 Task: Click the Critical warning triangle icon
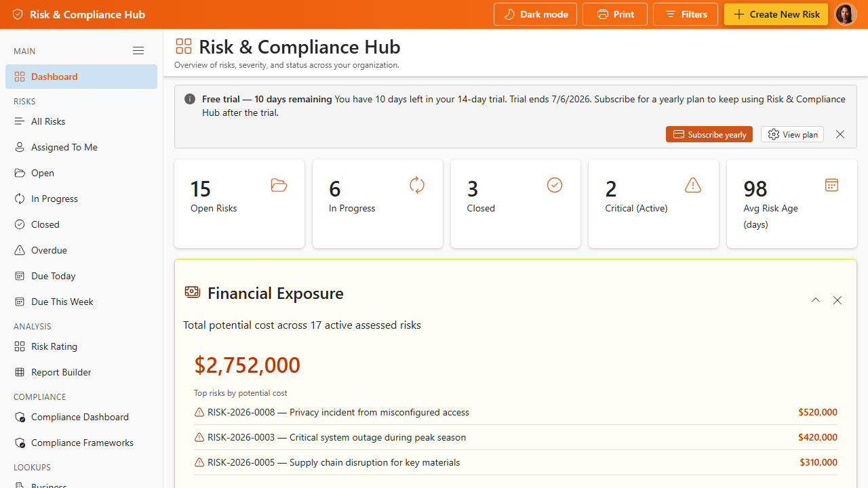coord(693,185)
